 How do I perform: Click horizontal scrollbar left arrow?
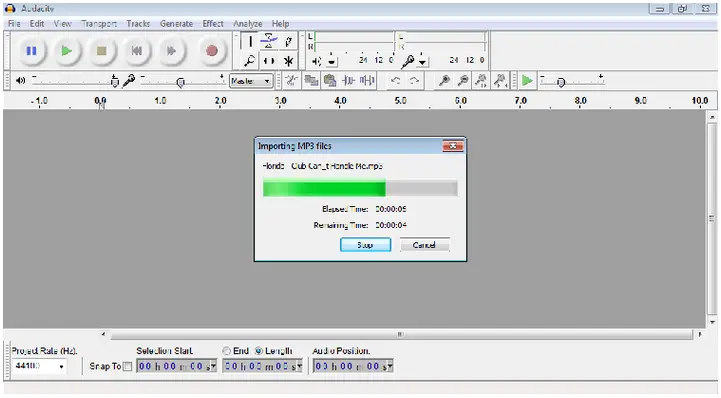(103, 334)
